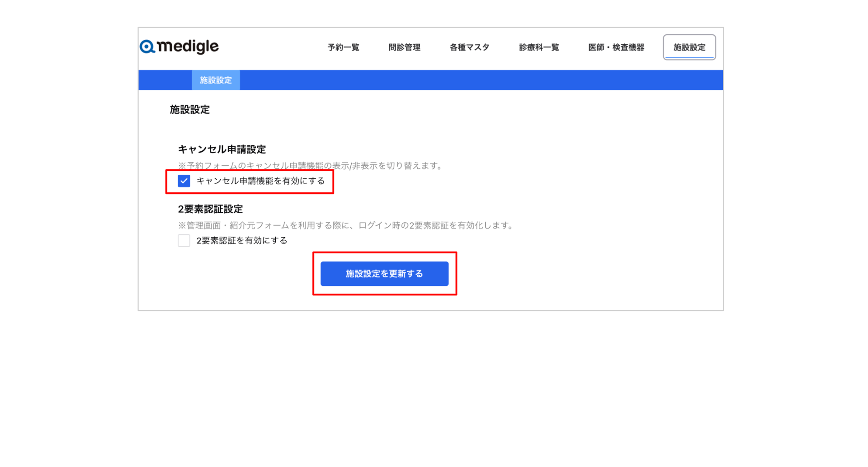Navigate to 問診管理

click(x=405, y=47)
